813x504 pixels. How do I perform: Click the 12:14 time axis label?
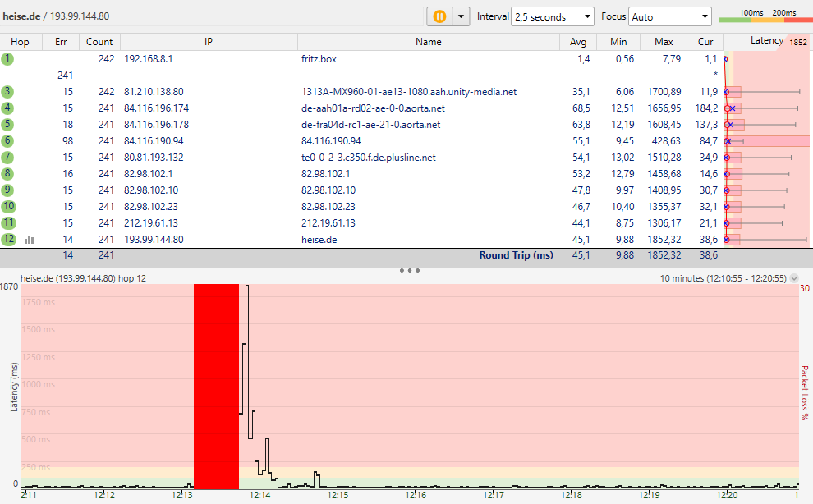click(x=260, y=495)
